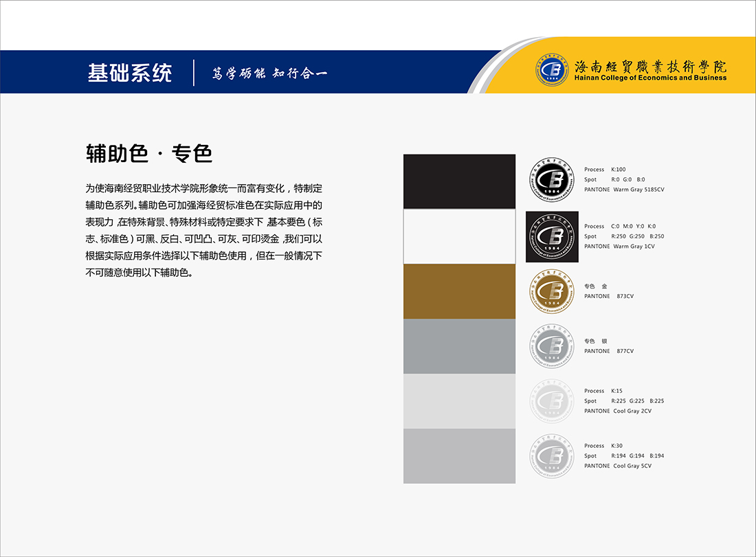Viewport: 756px width, 557px height.
Task: Select the silver gray color swatch
Action: 459,346
